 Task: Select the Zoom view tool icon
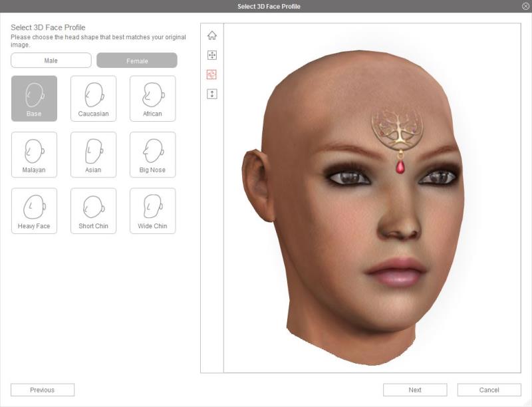212,94
